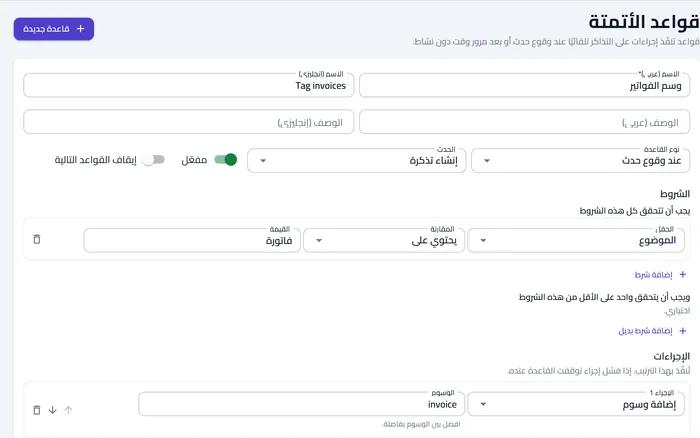Click the قاعدة جديدة new rule button

(x=54, y=29)
